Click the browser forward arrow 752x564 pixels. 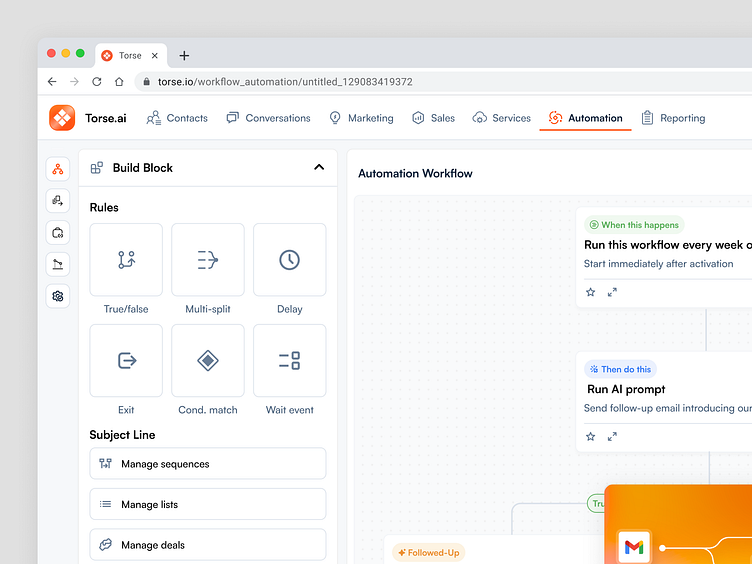pyautogui.click(x=74, y=82)
